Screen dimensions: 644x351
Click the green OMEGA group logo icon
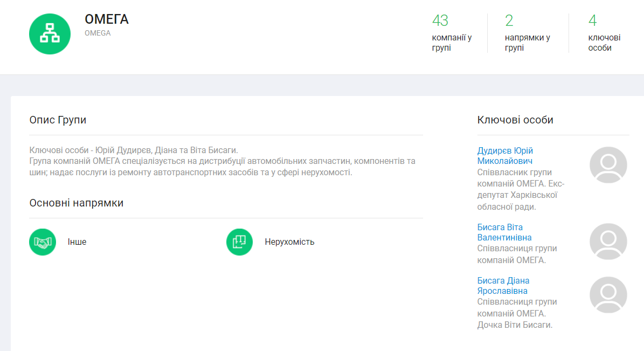(x=50, y=34)
